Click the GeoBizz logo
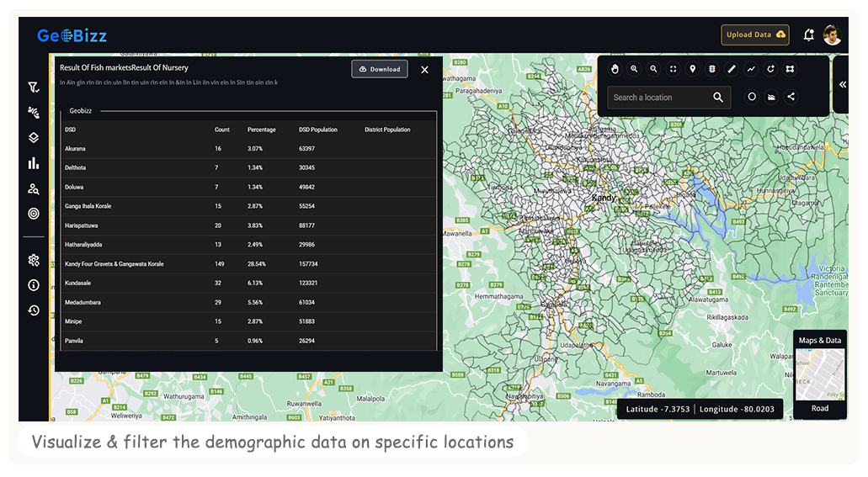This screenshot has height=477, width=868. click(72, 35)
